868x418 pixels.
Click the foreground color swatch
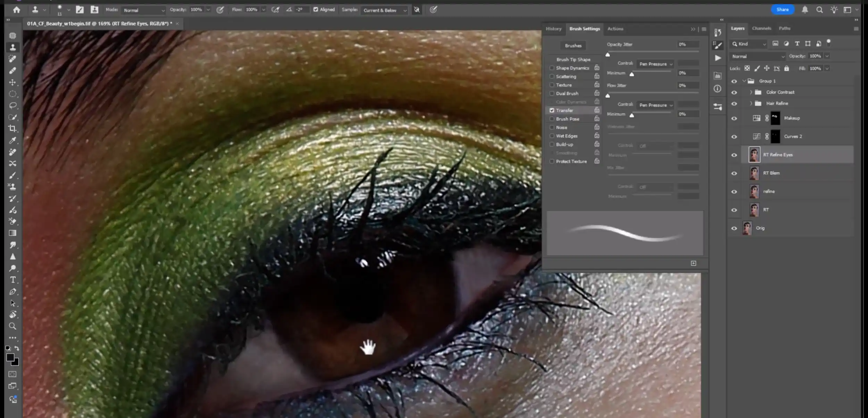click(x=10, y=358)
